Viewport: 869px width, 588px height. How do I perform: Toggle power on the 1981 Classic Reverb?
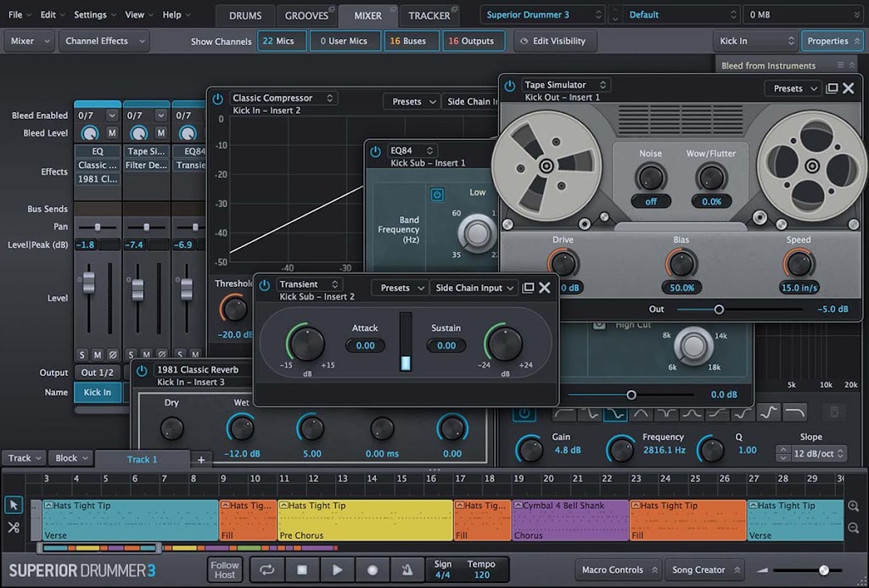click(x=142, y=370)
